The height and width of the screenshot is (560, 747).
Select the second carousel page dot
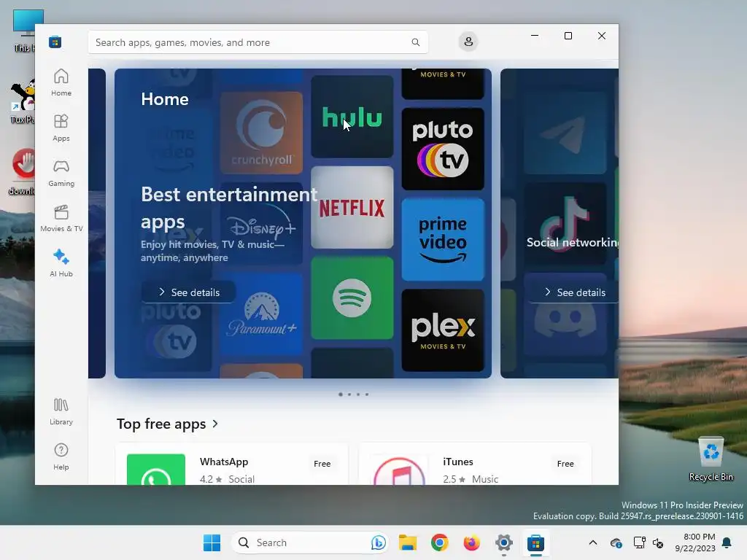pyautogui.click(x=349, y=394)
